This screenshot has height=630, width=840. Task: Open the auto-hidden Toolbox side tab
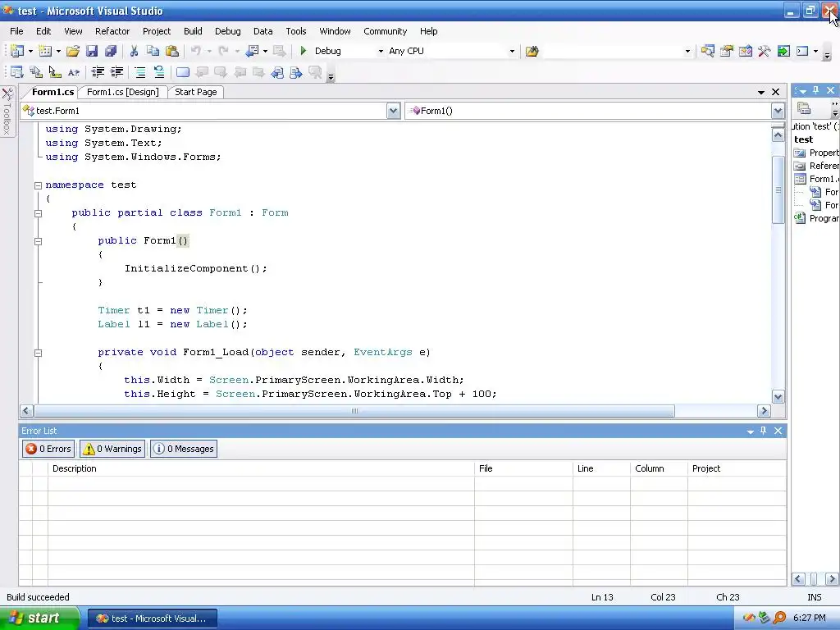(7, 112)
